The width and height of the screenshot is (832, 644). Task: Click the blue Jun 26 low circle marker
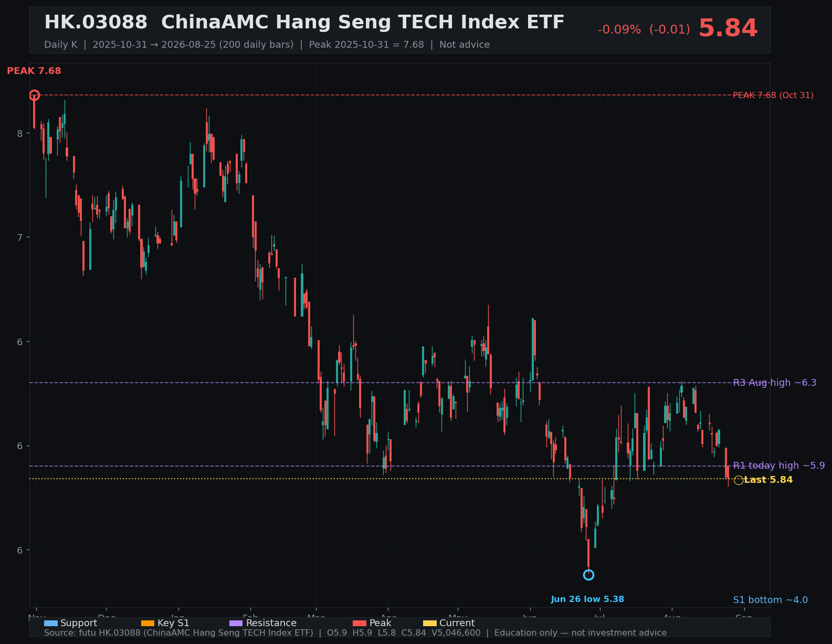(x=588, y=575)
